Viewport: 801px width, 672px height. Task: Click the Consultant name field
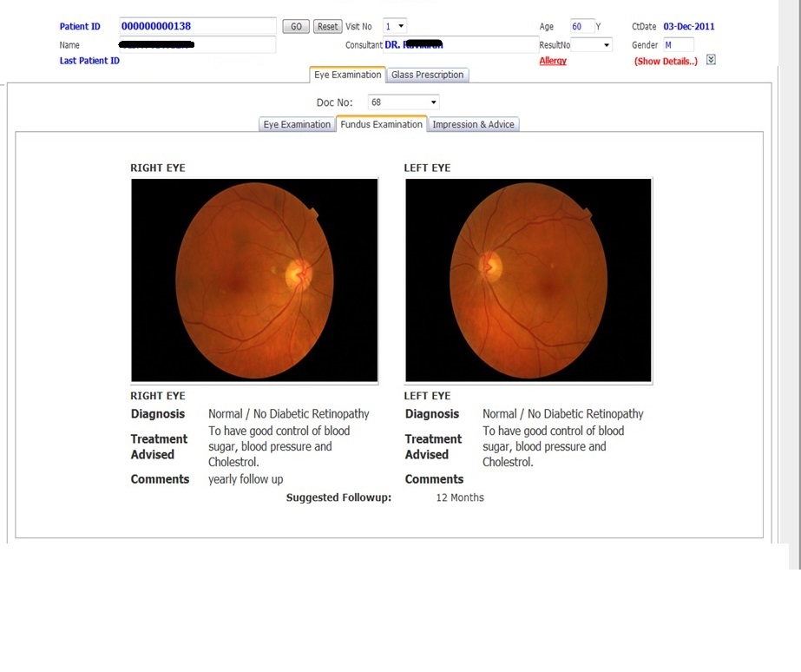click(462, 45)
